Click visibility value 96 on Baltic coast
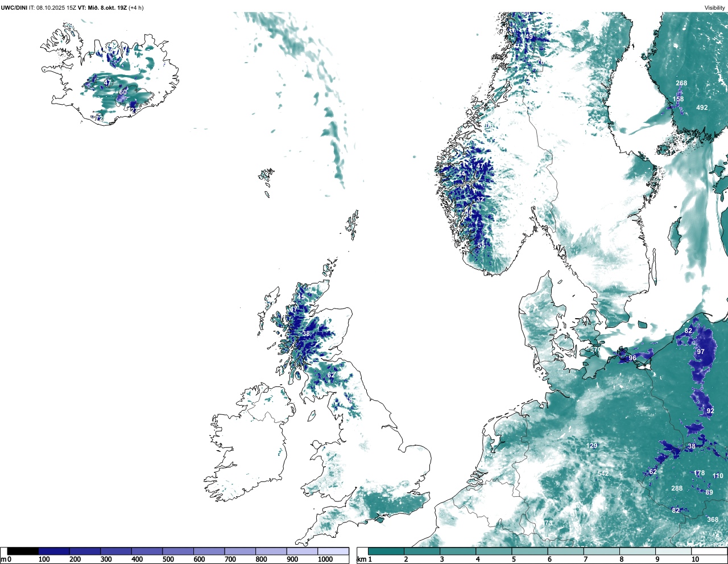The height and width of the screenshot is (564, 728). [632, 358]
